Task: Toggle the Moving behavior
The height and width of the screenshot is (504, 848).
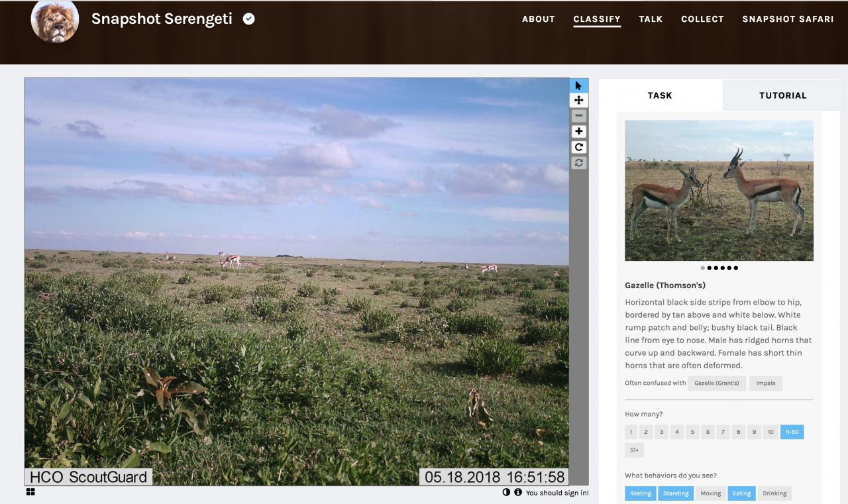Action: pyautogui.click(x=710, y=493)
